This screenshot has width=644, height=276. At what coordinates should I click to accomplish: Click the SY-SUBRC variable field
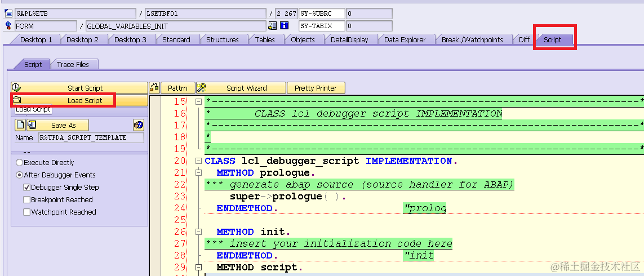322,14
